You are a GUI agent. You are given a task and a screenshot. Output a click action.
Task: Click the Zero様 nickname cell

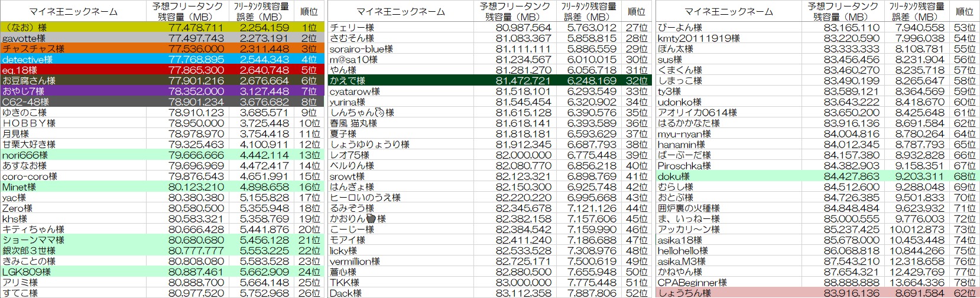73,208
